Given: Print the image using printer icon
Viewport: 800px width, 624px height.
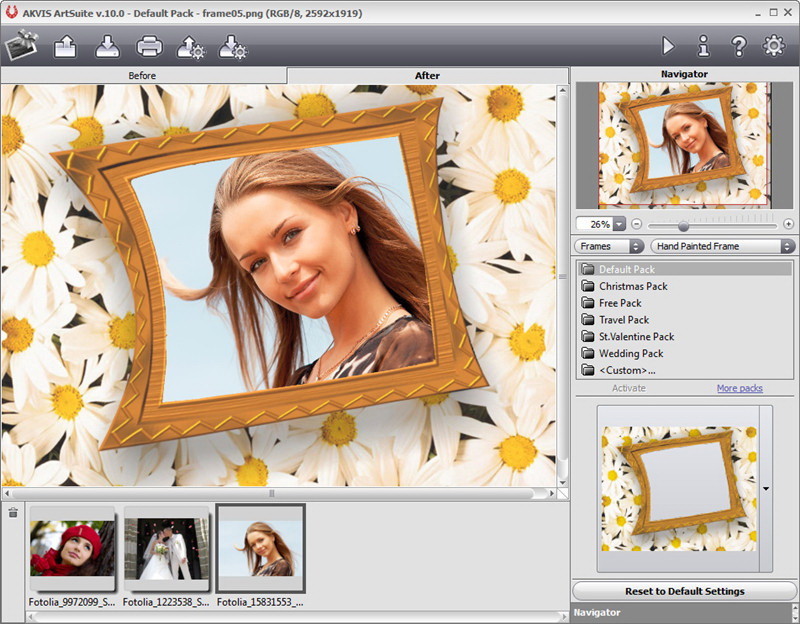Looking at the screenshot, I should pos(148,46).
